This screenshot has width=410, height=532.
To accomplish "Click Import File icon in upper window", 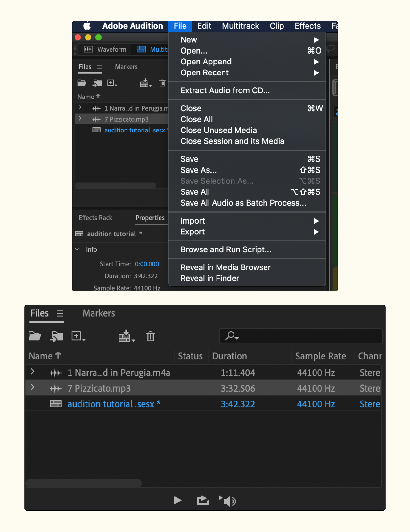I will click(x=97, y=83).
